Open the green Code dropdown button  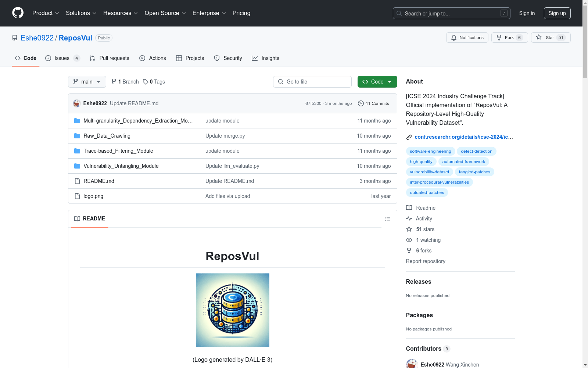(x=377, y=82)
